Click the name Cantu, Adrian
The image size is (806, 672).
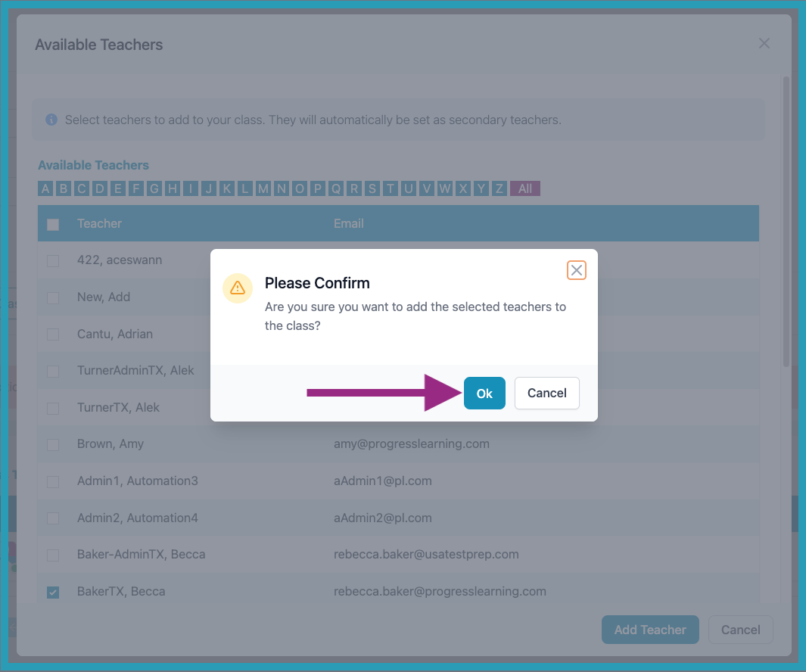coord(115,334)
